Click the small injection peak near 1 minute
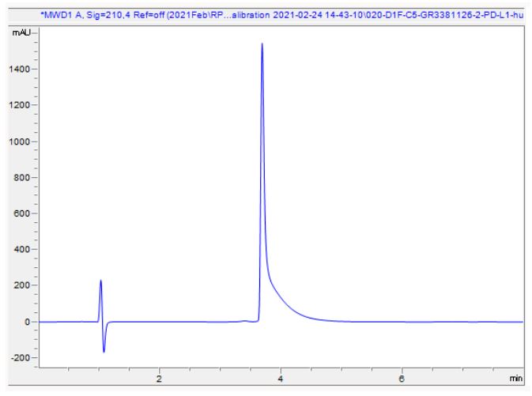This screenshot has width=532, height=396. 100,281
